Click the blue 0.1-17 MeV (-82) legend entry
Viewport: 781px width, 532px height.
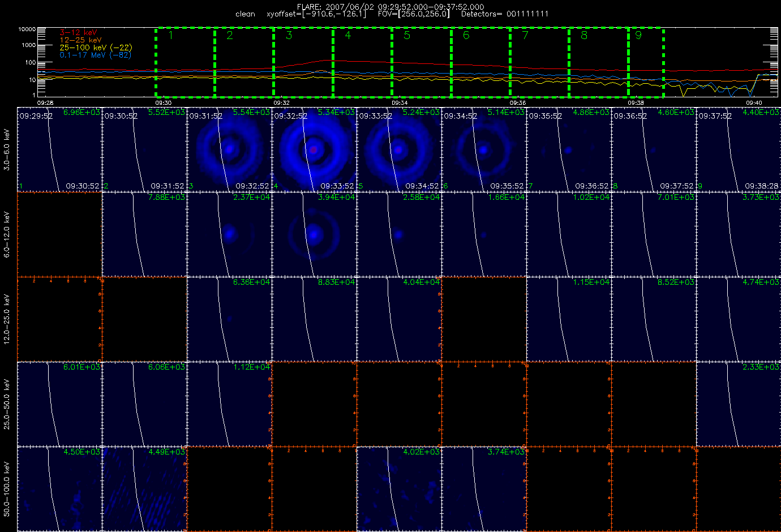pos(95,55)
